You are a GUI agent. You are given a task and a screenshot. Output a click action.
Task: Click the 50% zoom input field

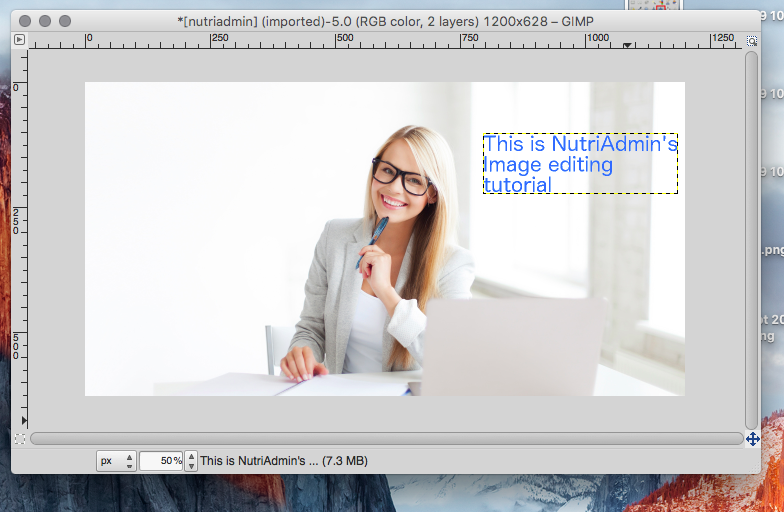(161, 460)
